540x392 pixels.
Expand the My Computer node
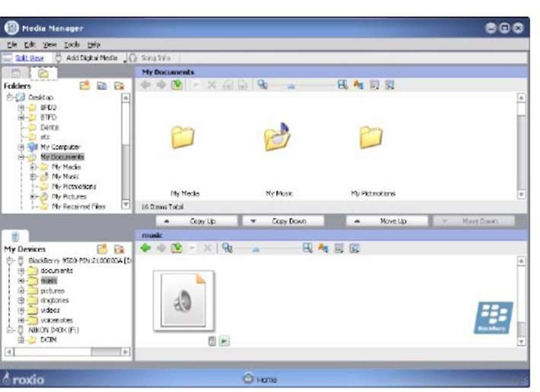coord(21,147)
